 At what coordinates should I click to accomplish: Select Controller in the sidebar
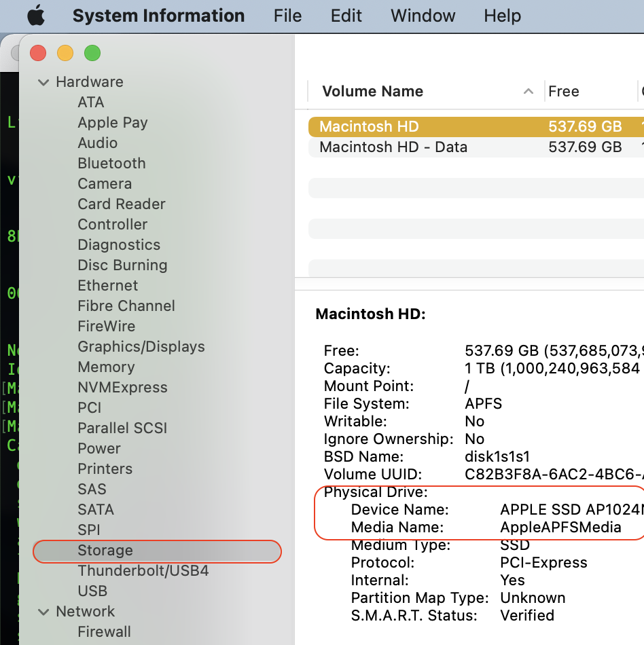112,224
